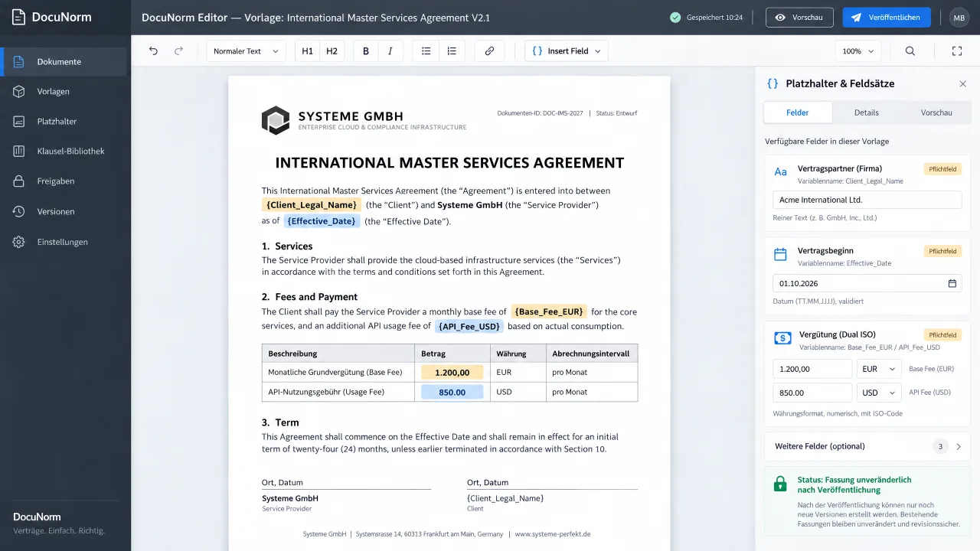Open the Vertragsbeginn calendar picker

tap(952, 283)
